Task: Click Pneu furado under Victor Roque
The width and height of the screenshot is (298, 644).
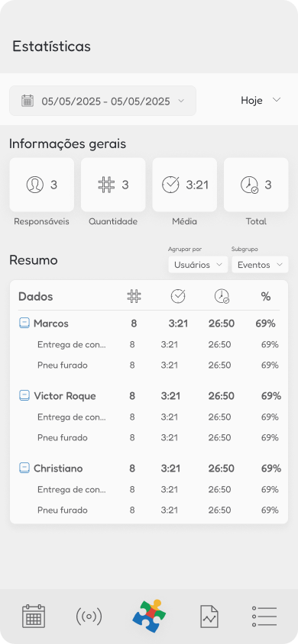Action: pyautogui.click(x=63, y=437)
